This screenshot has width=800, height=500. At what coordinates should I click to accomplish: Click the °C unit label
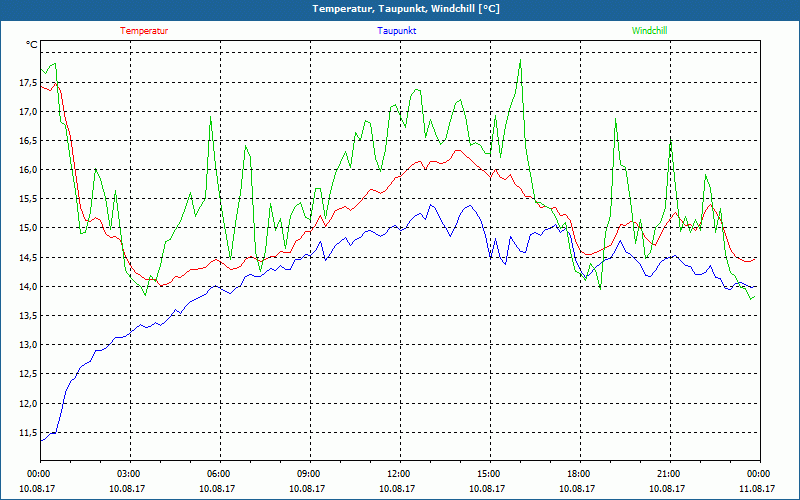click(32, 45)
